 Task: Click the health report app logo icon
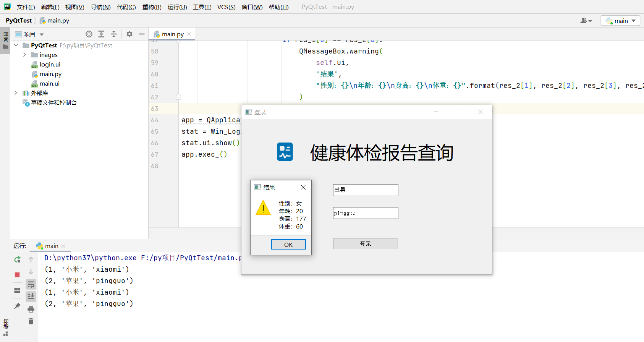285,152
